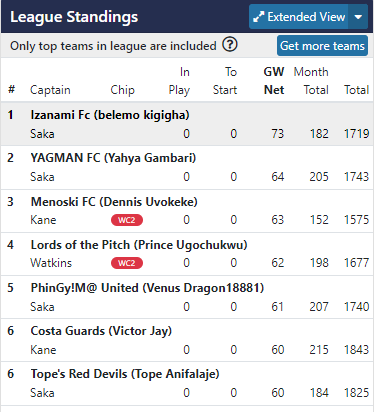This screenshot has width=375, height=412.
Task: Sort by the Total column header
Action: pos(356,90)
